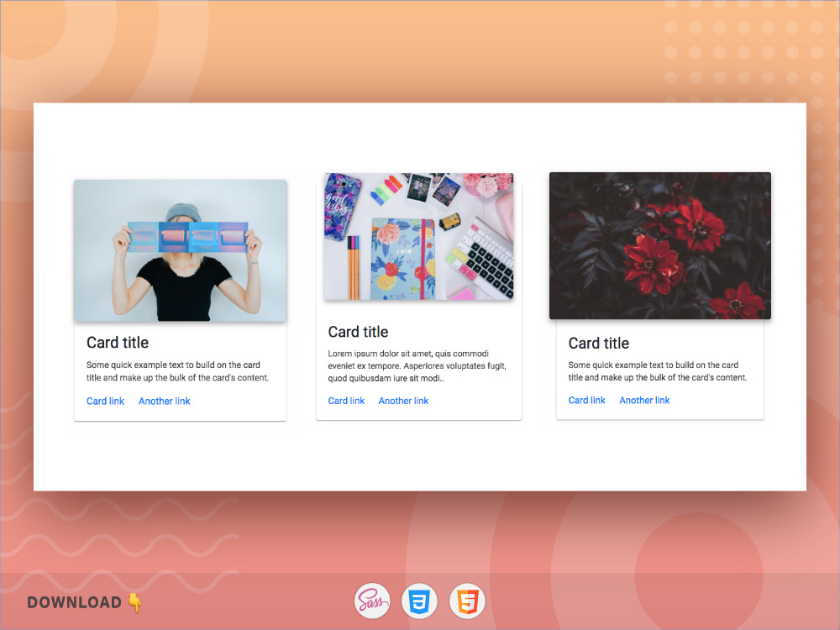Click the desk stationery photo on middle card
Viewport: 840px width, 630px height.
[x=418, y=236]
